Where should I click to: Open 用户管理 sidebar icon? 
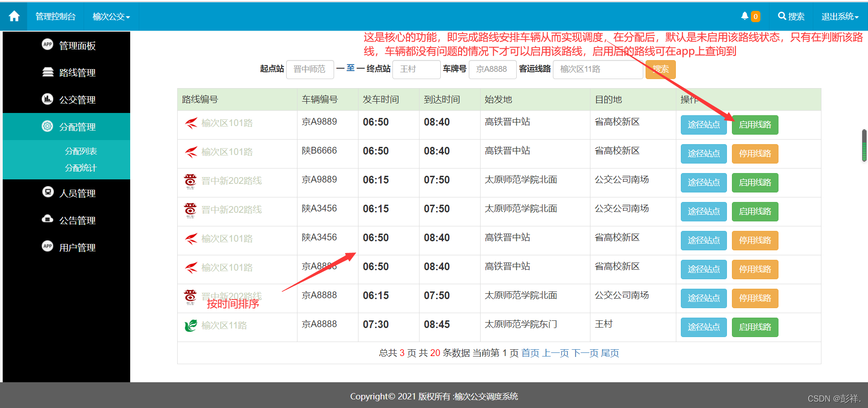(47, 246)
